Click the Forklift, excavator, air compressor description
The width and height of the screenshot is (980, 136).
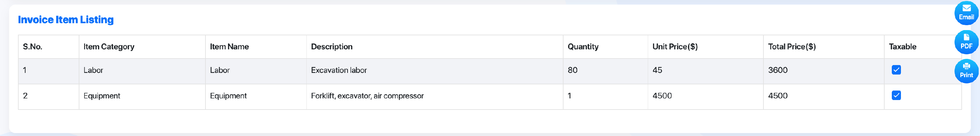[x=367, y=96]
